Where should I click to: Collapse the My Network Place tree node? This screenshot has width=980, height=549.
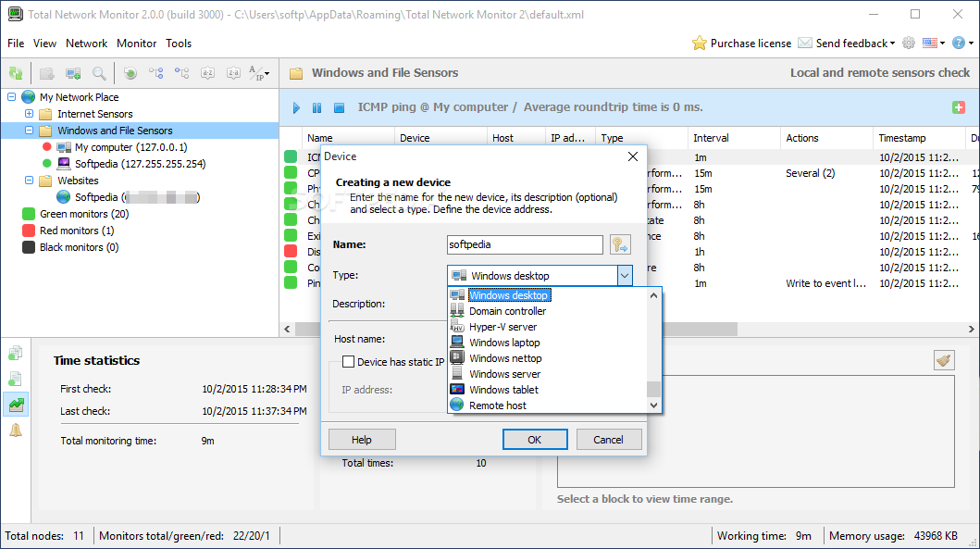[x=12, y=97]
